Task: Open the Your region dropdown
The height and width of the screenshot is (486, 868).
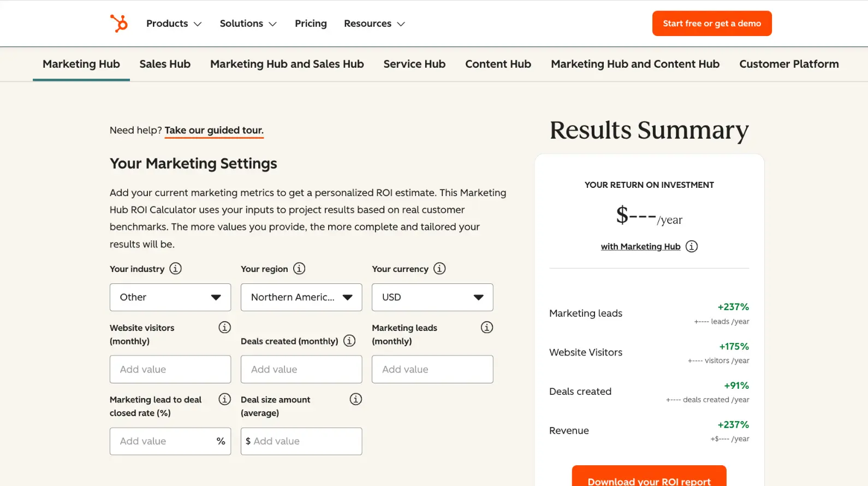Action: 301,297
